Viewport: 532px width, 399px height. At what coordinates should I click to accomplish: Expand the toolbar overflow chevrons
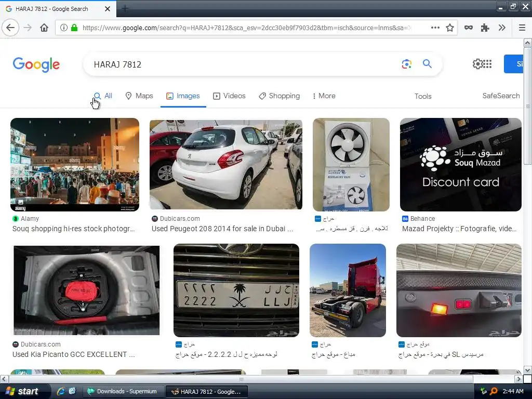click(502, 28)
